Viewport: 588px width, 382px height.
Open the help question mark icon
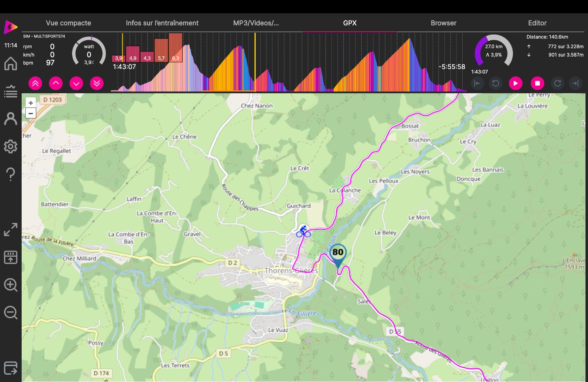point(11,174)
